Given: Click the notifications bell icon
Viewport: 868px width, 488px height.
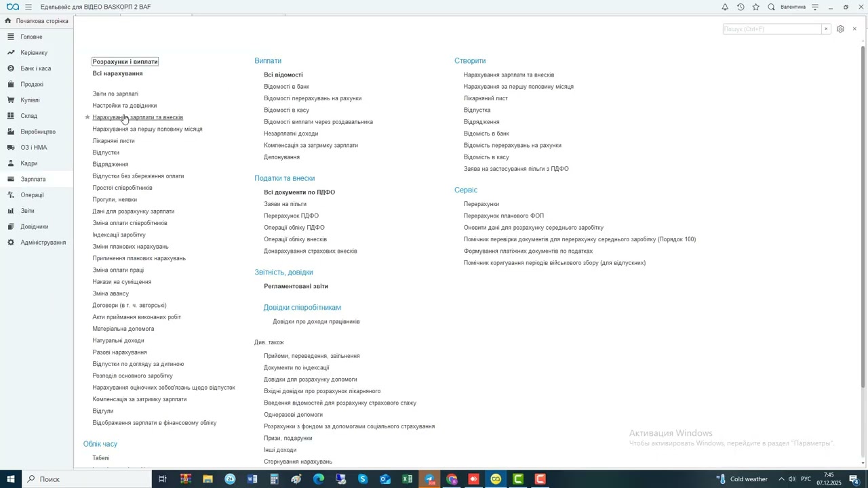Looking at the screenshot, I should coord(725,7).
